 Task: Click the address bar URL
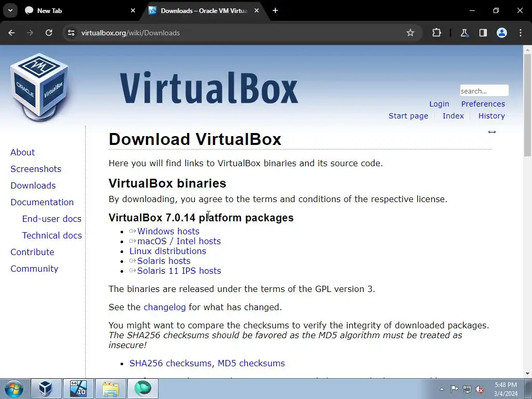[130, 33]
